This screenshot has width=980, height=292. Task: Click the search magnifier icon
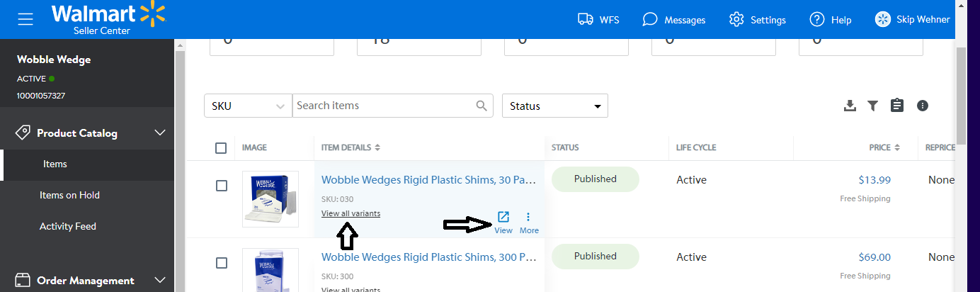tap(482, 106)
